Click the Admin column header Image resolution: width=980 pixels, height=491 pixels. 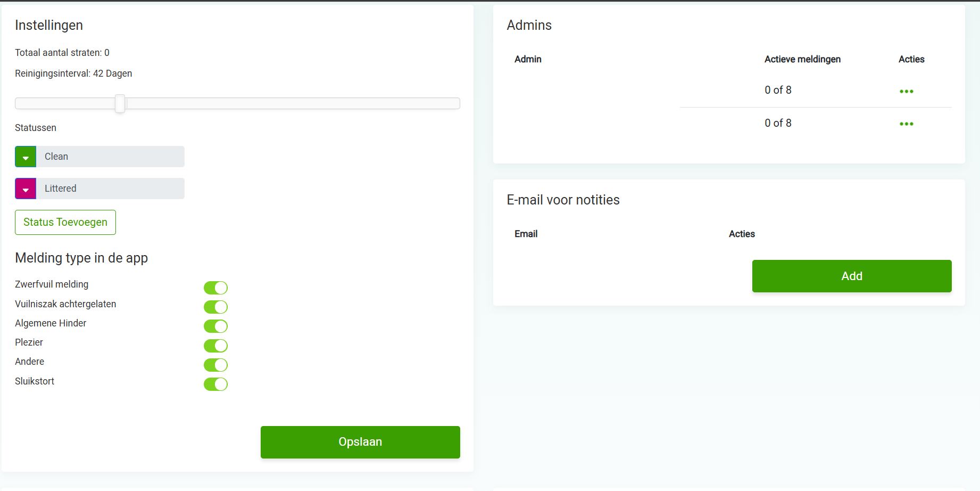(x=528, y=59)
